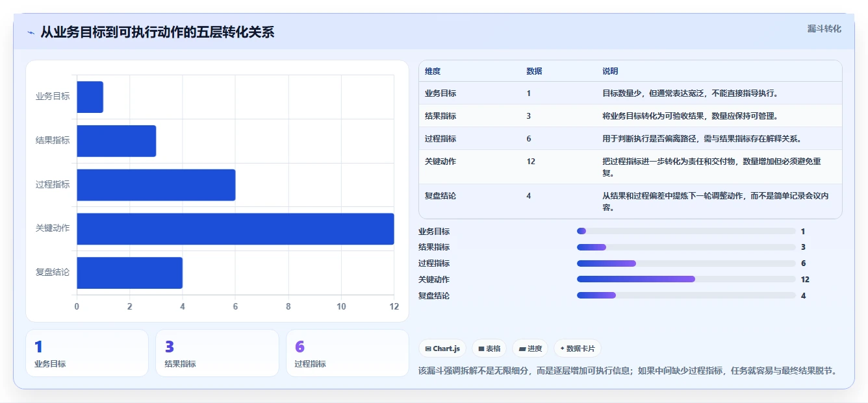Click the description starting 从结果和过程偏差
This screenshot has width=868, height=403.
click(x=715, y=202)
